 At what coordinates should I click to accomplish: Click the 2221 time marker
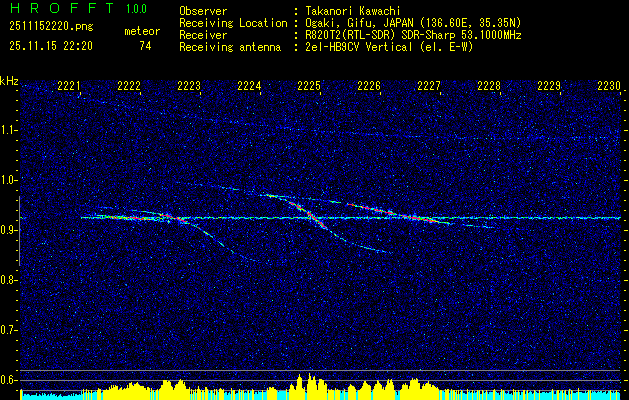coord(69,86)
